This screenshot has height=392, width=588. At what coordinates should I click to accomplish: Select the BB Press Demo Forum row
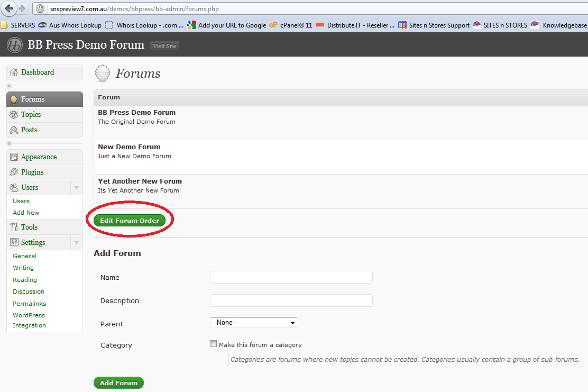[x=341, y=123]
